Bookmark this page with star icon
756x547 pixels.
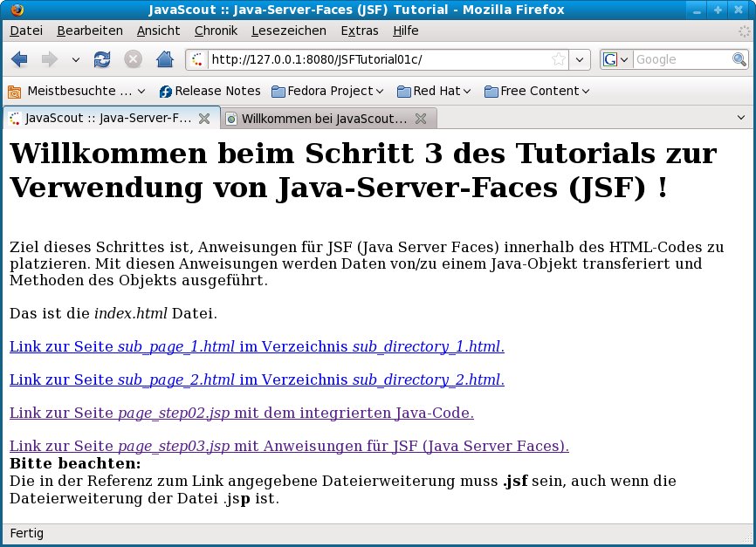(x=559, y=59)
